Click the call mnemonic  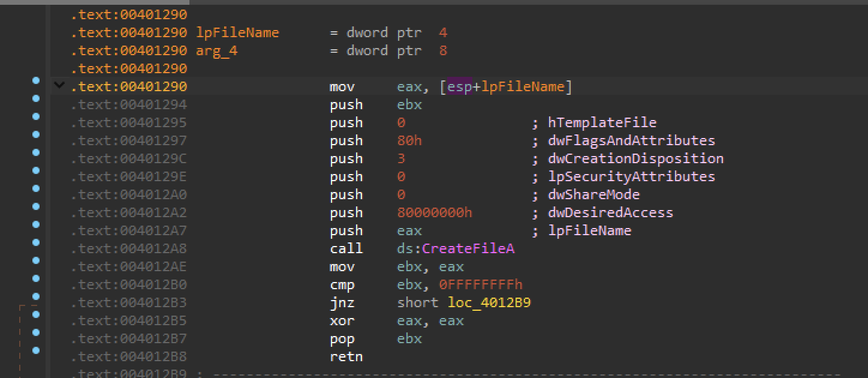(346, 248)
